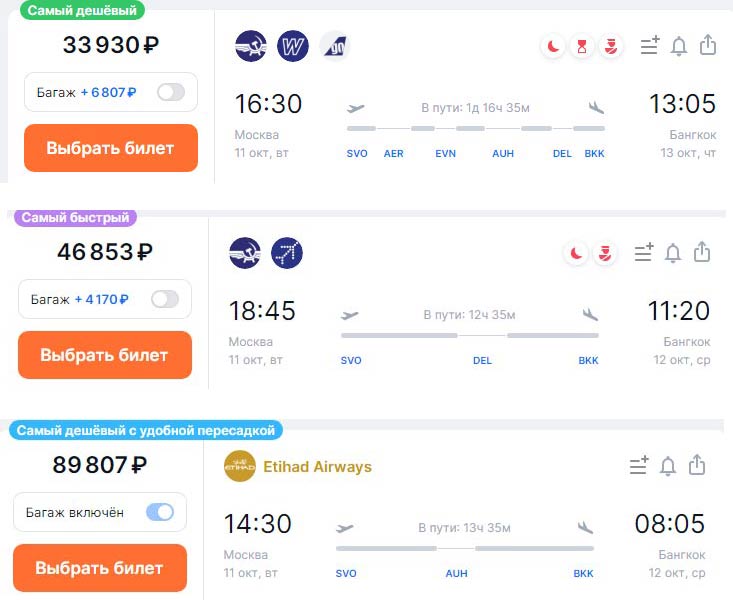Set a price alert bell for the 46 853 ₽ ticket
The image size is (733, 600).
[x=673, y=253]
